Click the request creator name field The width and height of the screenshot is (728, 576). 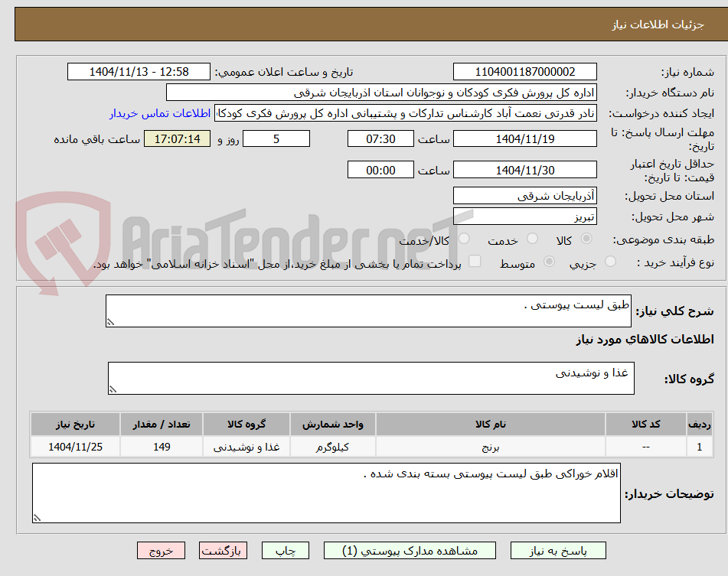pyautogui.click(x=405, y=114)
